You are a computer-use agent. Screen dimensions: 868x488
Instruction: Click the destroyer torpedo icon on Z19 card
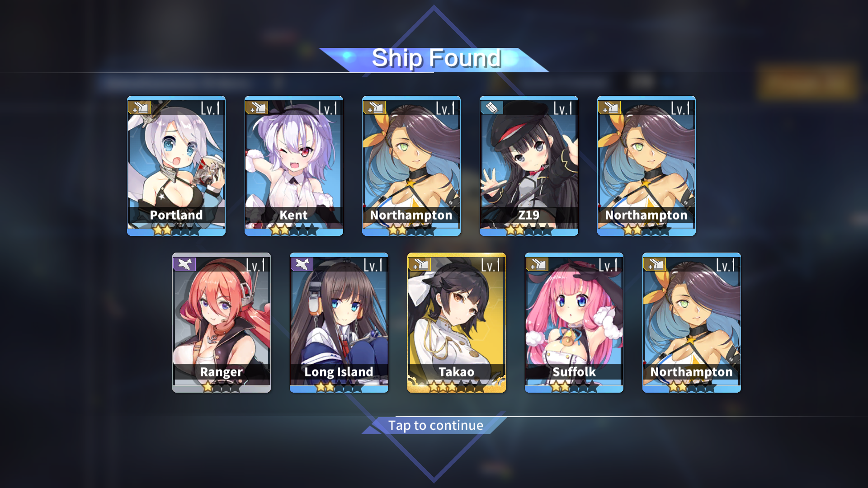pos(492,108)
